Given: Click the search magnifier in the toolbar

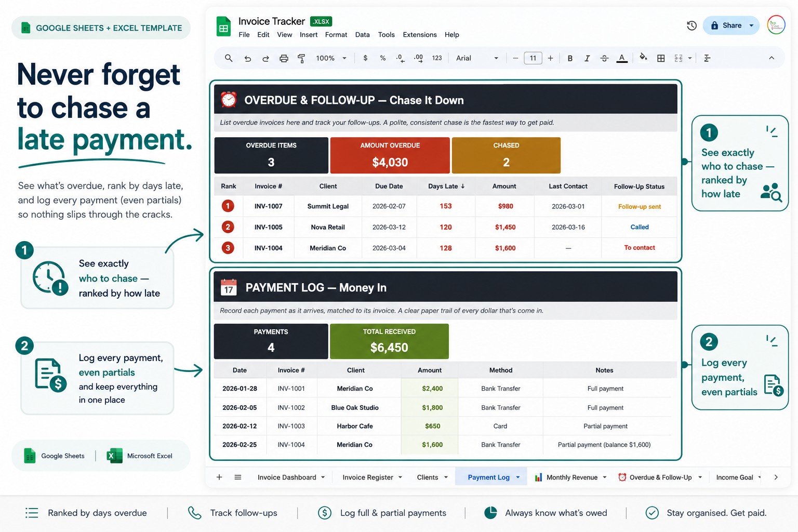Looking at the screenshot, I should [229, 58].
